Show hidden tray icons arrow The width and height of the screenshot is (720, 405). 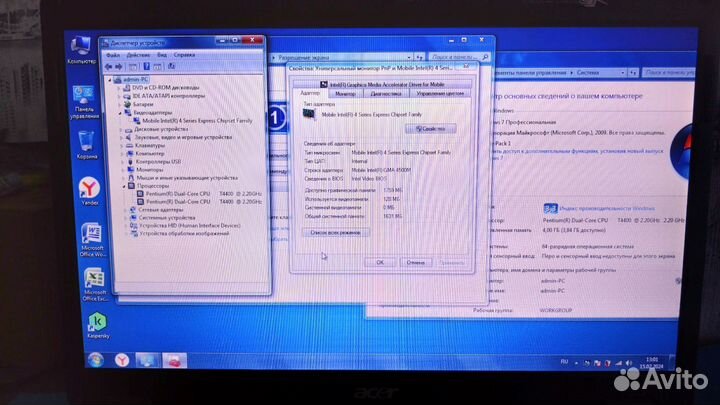[x=576, y=363]
